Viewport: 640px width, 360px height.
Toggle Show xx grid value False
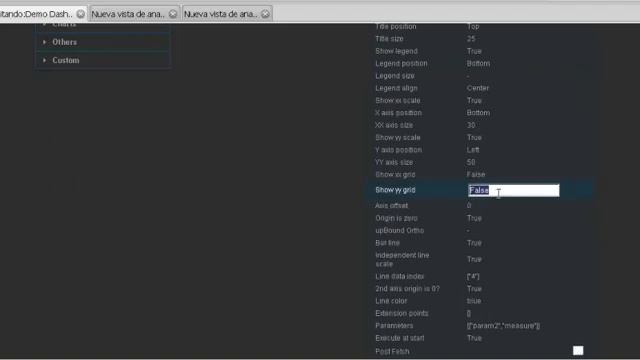(x=476, y=174)
